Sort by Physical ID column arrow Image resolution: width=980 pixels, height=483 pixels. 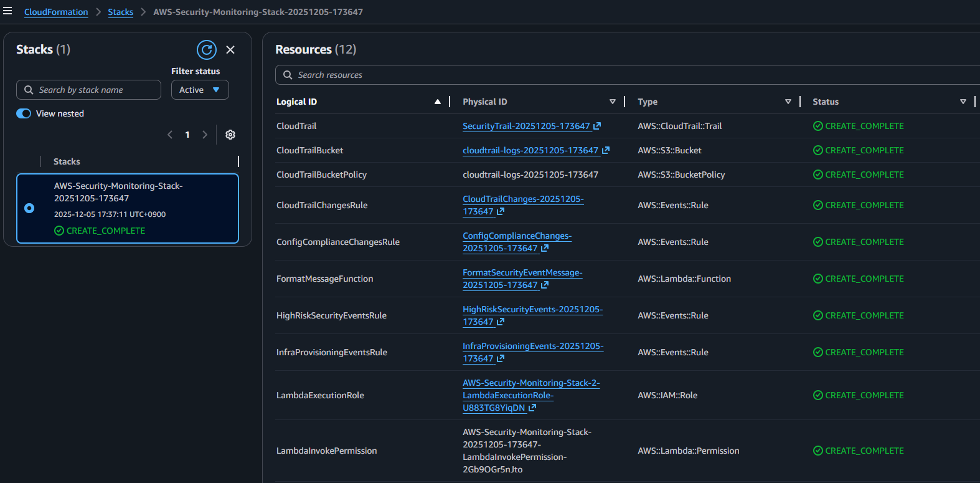tap(613, 102)
